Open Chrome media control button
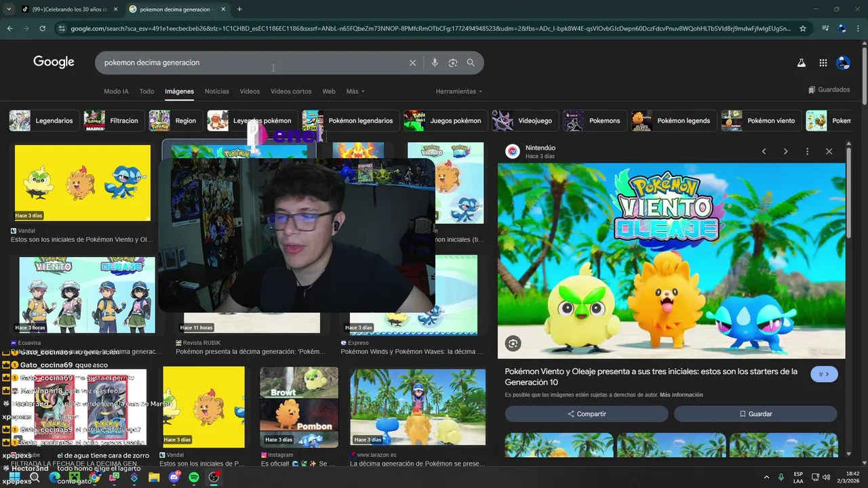868x488 pixels. [x=825, y=28]
